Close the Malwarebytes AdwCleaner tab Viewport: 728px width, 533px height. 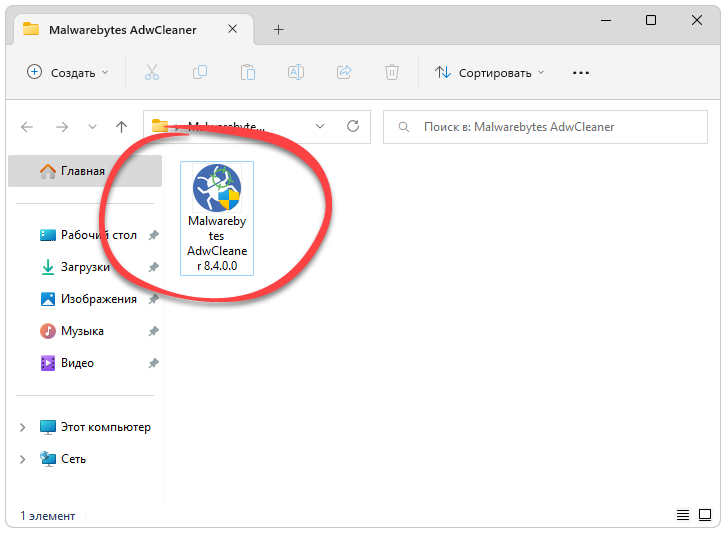[233, 29]
